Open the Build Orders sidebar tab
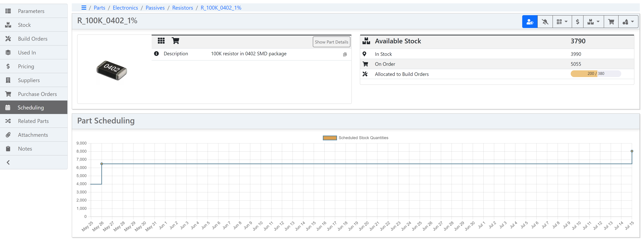Viewport: 644px width, 242px height. pyautogui.click(x=33, y=39)
